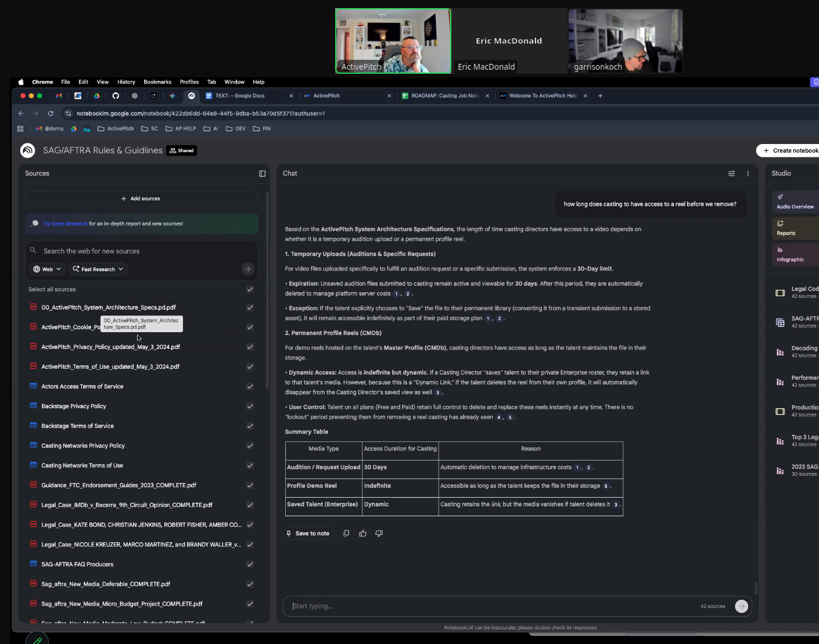Collapse the Sources panel with sidebar icon
Viewport: 819px width, 644px height.
pos(262,174)
